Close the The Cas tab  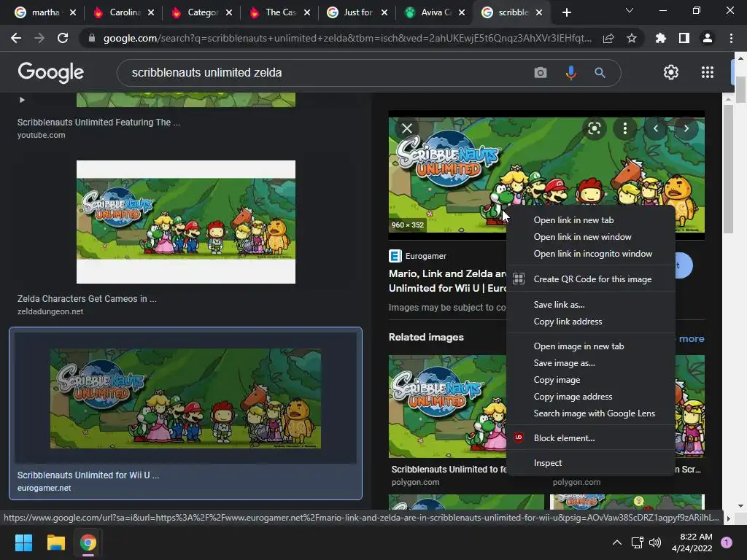pyautogui.click(x=307, y=13)
